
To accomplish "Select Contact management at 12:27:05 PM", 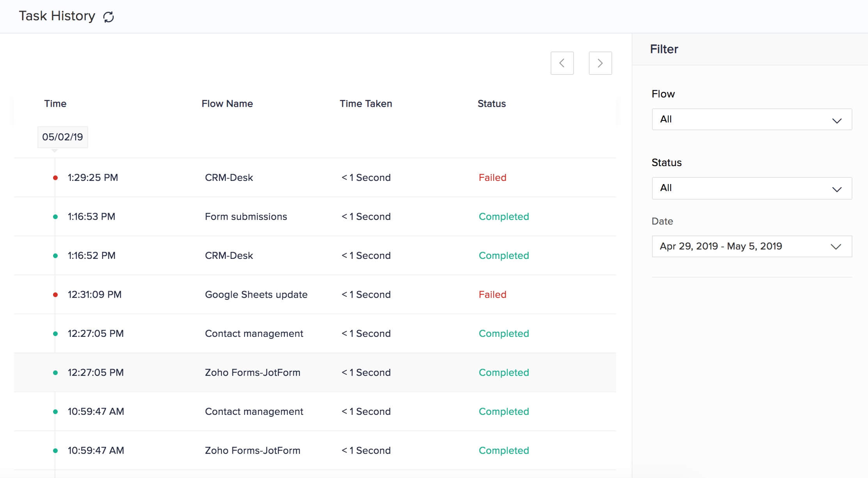I will pos(254,333).
